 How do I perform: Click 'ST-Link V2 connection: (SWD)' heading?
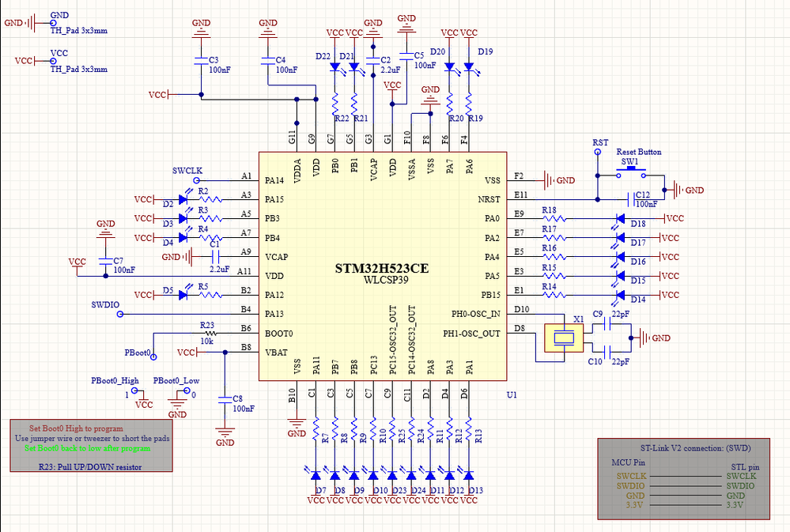pos(696,448)
